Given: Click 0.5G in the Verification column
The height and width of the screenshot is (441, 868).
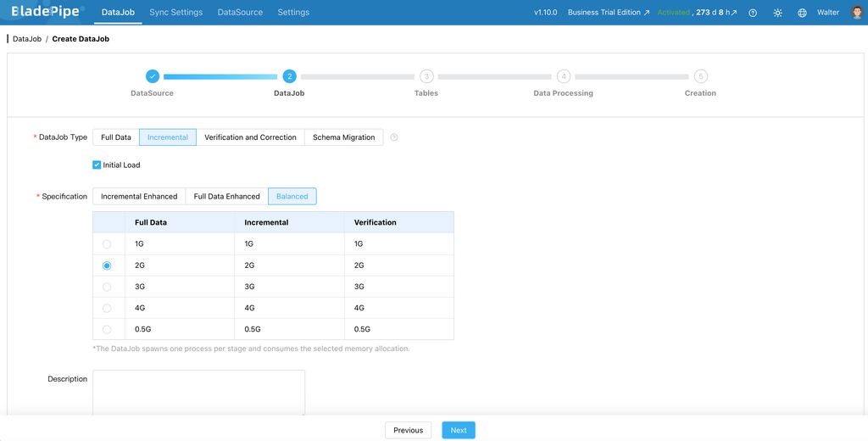Looking at the screenshot, I should pyautogui.click(x=362, y=329).
